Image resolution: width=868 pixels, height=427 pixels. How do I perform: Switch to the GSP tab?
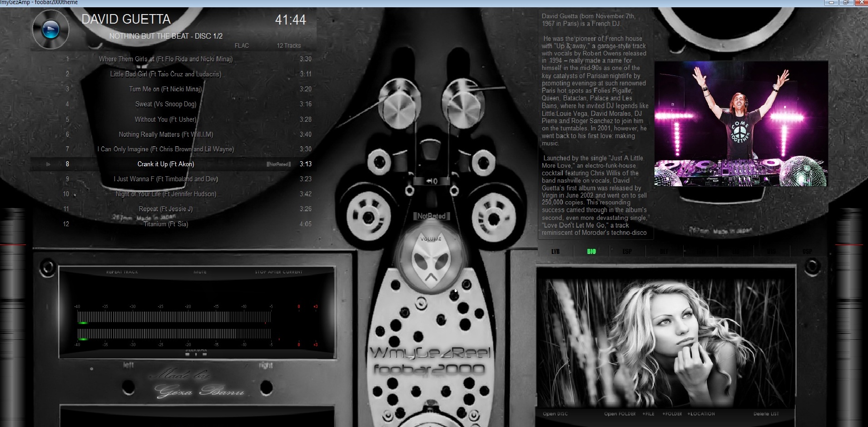pyautogui.click(x=807, y=251)
